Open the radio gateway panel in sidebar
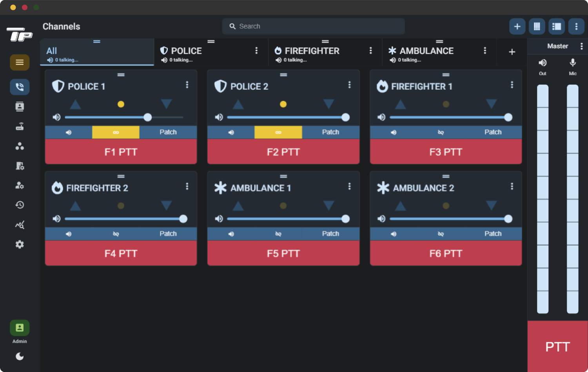The image size is (588, 372). pyautogui.click(x=19, y=126)
